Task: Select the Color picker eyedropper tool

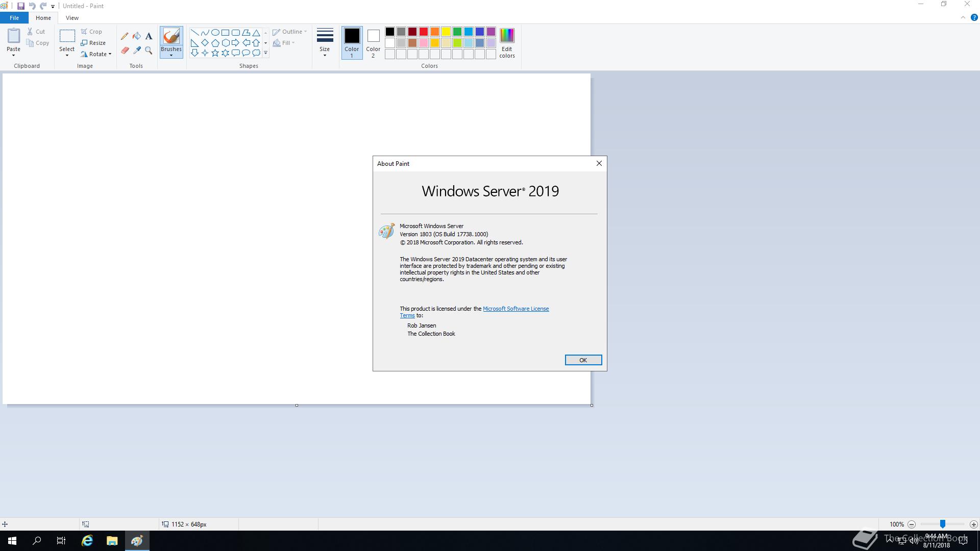Action: click(x=137, y=50)
